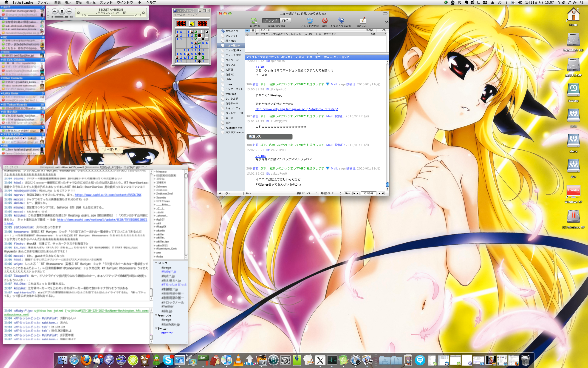Launch Skype from the Dock
This screenshot has height=368, width=588.
click(168, 360)
